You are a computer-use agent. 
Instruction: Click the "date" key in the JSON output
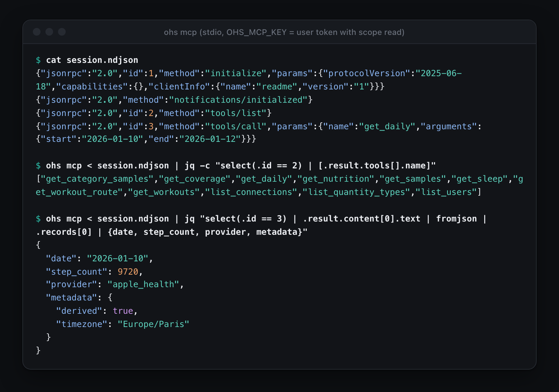[61, 259]
